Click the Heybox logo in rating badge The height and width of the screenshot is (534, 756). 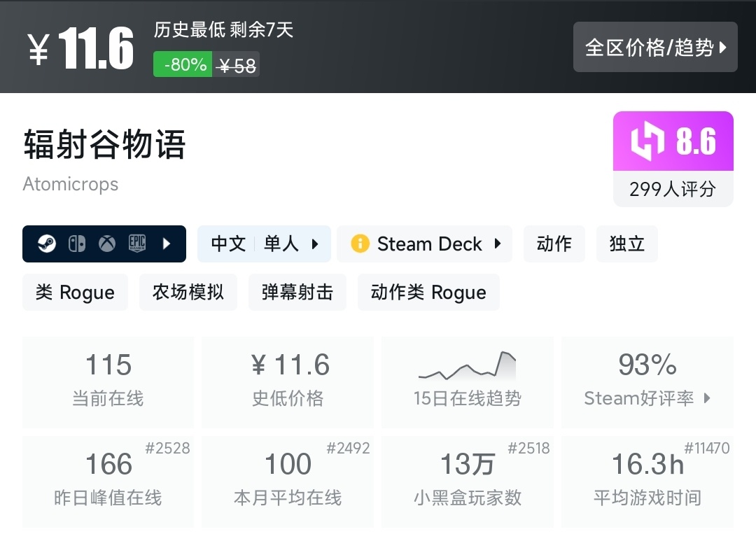[x=647, y=141]
